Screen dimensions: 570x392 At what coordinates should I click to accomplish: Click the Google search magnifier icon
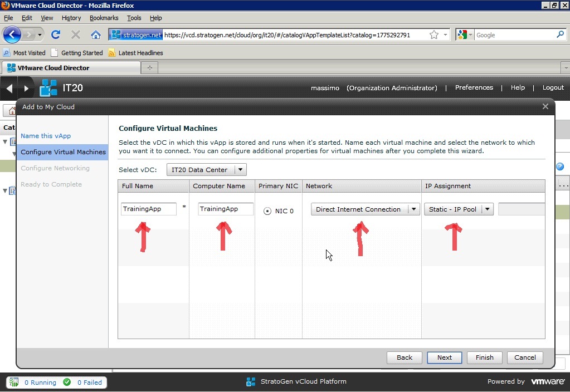[560, 35]
